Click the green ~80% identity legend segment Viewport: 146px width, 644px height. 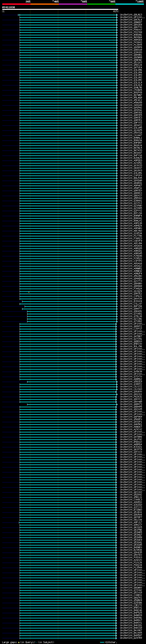[101, 4]
